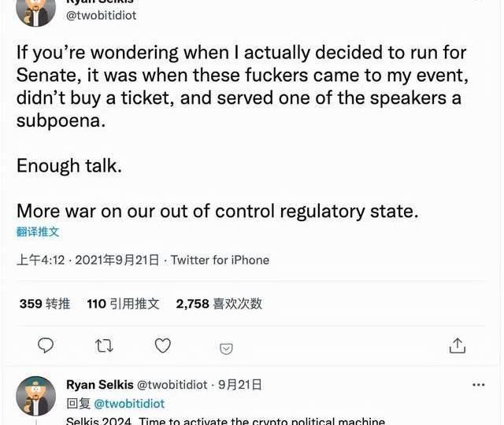Image resolution: width=504 pixels, height=425 pixels.
Task: View the 359 转推 retweets list
Action: point(44,304)
